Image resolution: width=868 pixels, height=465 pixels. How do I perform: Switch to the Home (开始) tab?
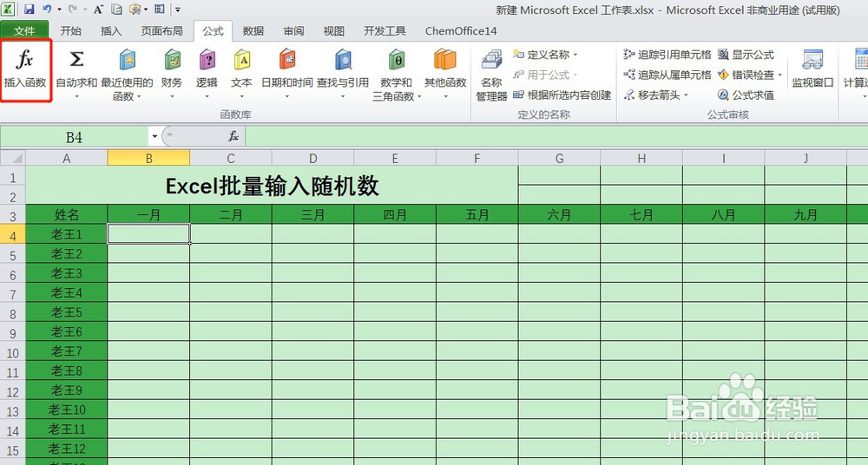(70, 31)
